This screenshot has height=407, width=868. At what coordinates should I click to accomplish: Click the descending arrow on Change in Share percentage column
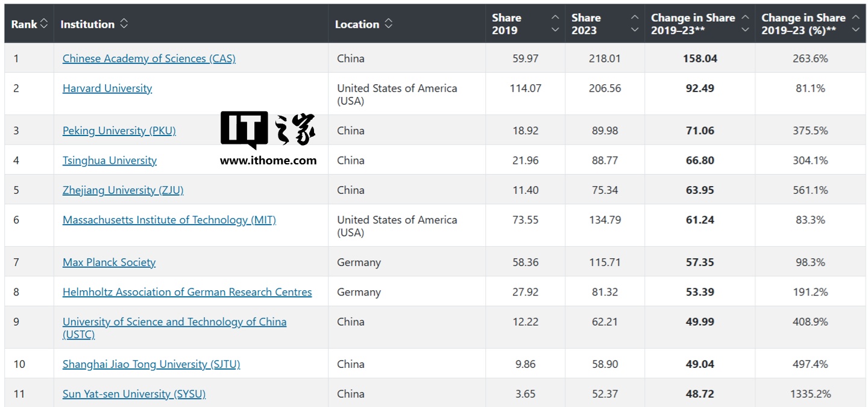click(x=857, y=29)
